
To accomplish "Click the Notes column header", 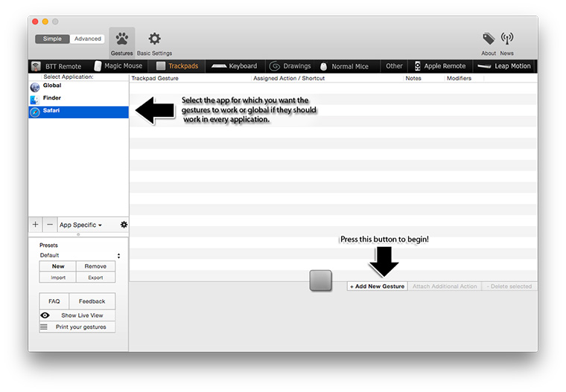I will [x=424, y=78].
